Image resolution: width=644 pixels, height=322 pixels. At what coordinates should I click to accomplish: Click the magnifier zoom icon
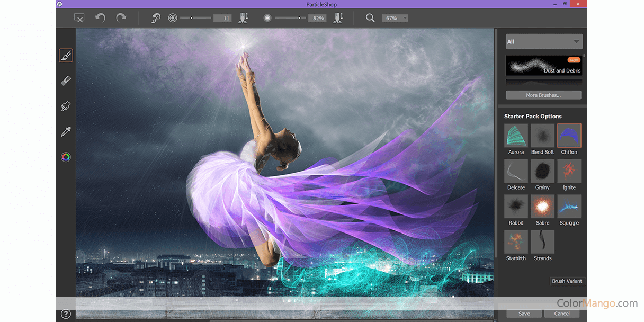[x=370, y=18]
